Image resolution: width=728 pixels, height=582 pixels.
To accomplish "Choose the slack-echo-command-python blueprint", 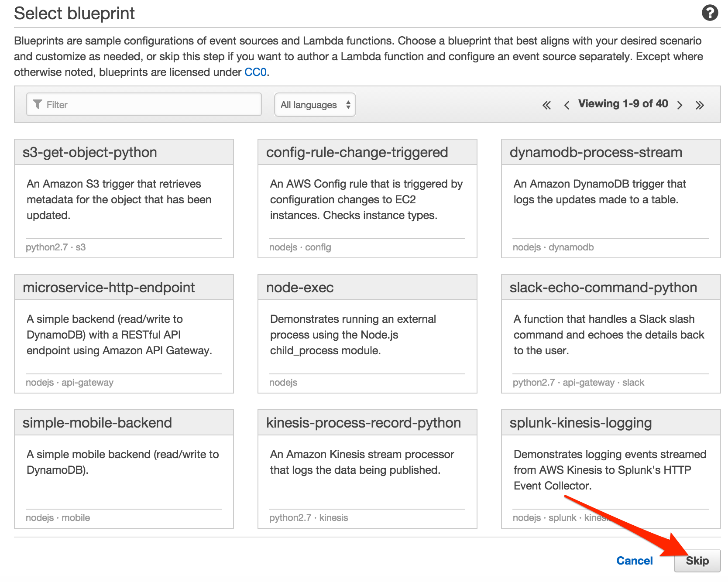I will point(610,334).
